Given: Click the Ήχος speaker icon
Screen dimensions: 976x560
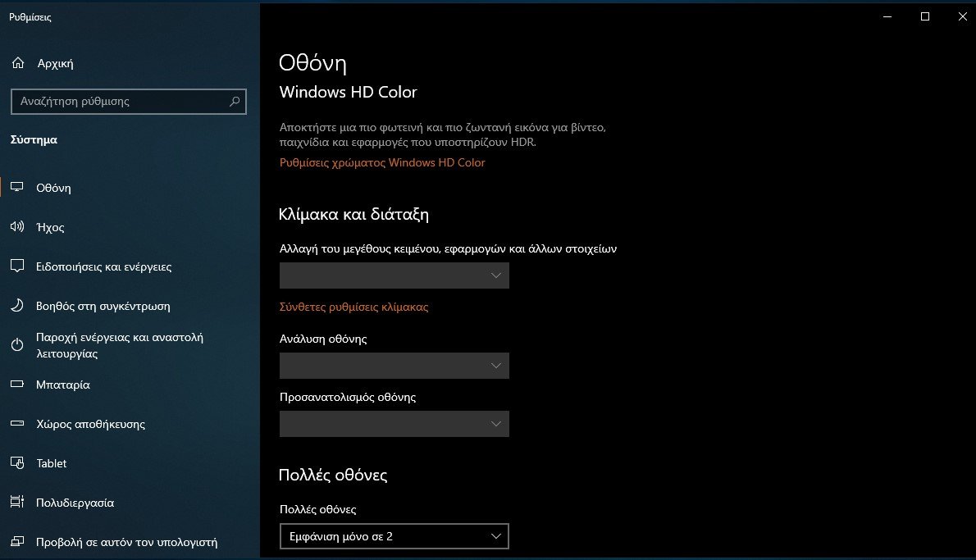Looking at the screenshot, I should click(16, 227).
